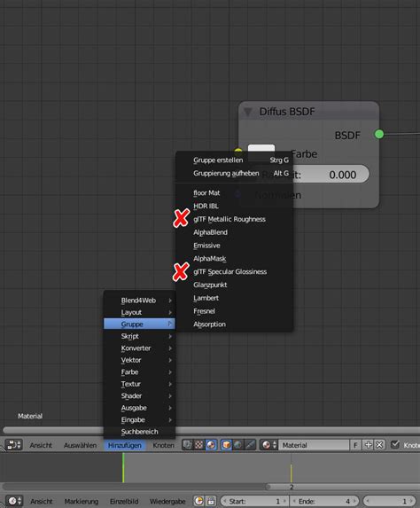This screenshot has width=420, height=508.
Task: Adjust the roughness slider showing 0.000
Action: tap(331, 175)
